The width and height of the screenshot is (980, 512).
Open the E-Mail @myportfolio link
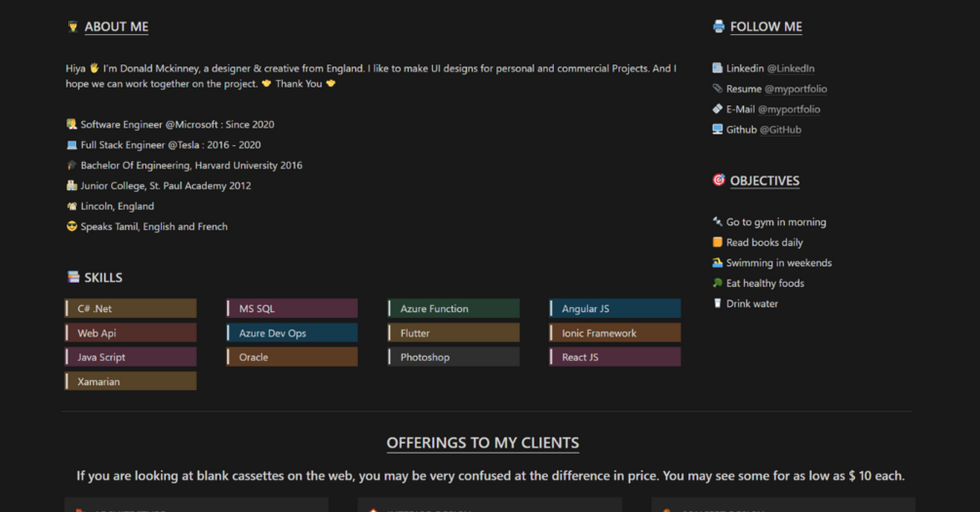[789, 109]
